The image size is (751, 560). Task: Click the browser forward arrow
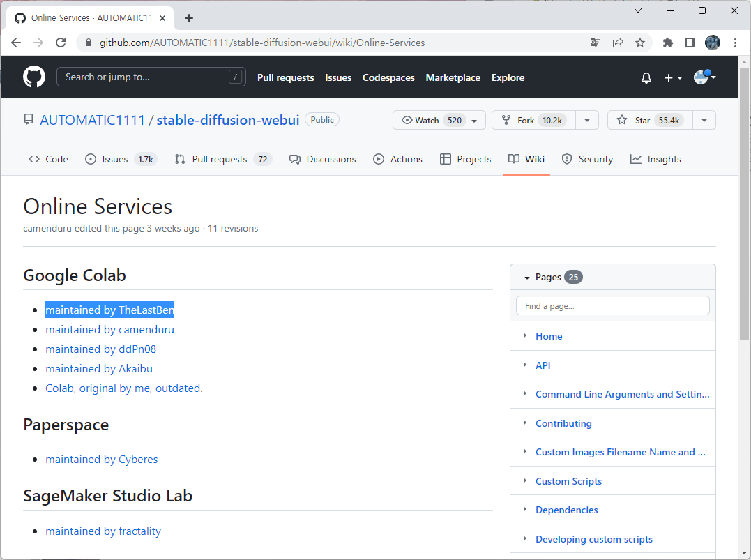pos(38,43)
